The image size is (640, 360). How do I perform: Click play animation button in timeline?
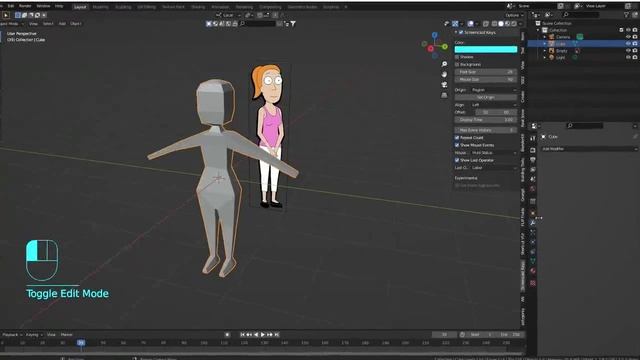(263, 334)
